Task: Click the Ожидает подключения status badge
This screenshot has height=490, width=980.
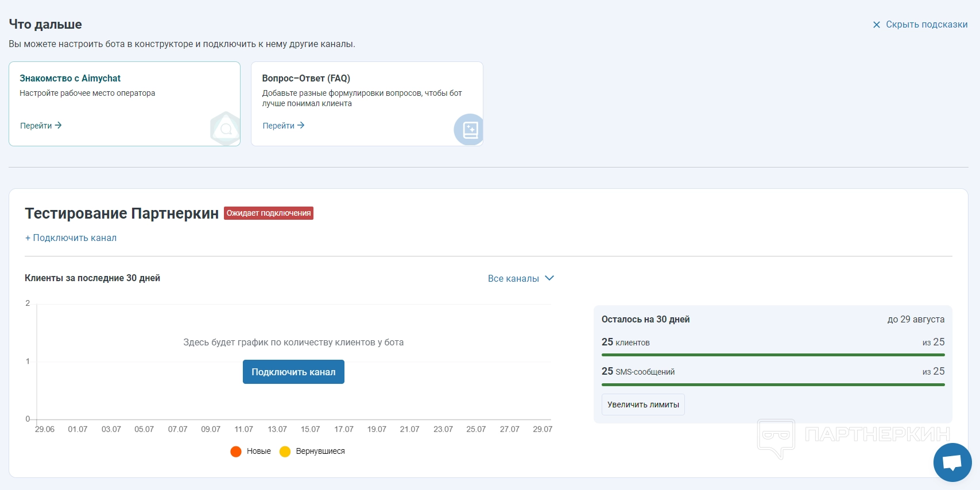Action: click(269, 213)
